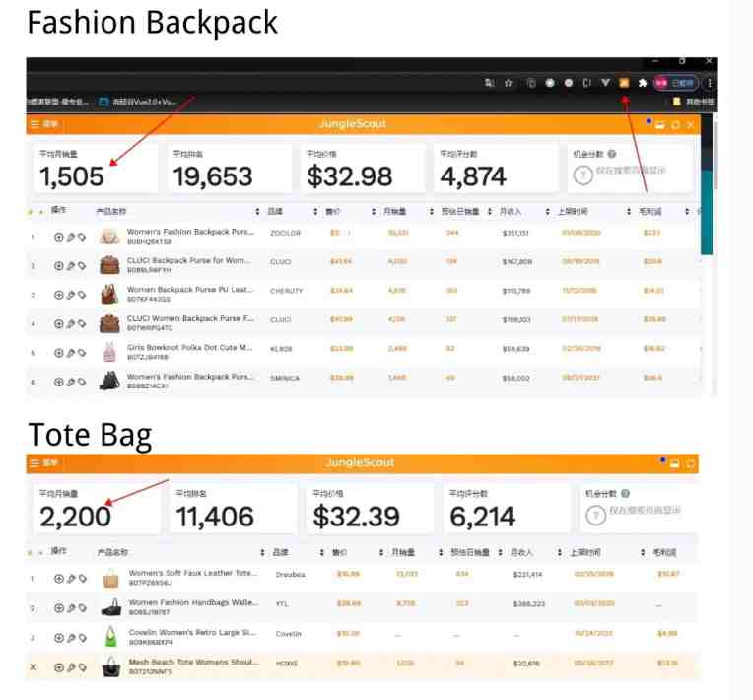This screenshot has height=700, width=753.
Task: Select the $32.39 average price value
Action: pos(356,517)
